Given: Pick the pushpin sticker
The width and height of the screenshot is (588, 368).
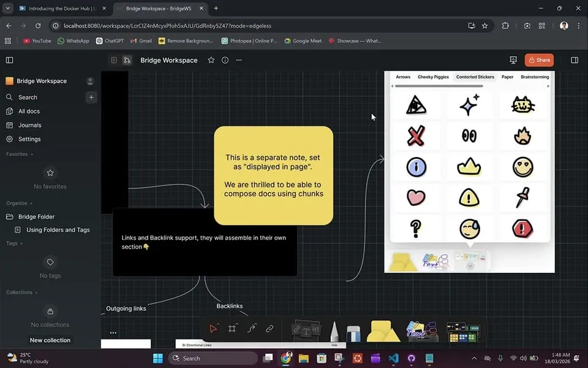Looking at the screenshot, I should pyautogui.click(x=522, y=197).
